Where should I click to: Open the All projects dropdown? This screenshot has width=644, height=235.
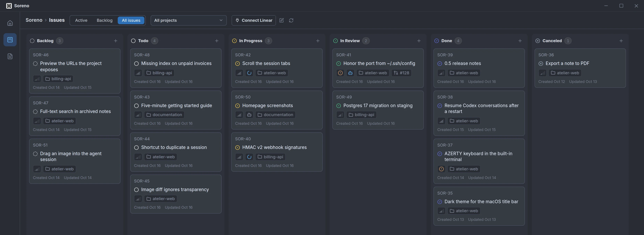[189, 20]
